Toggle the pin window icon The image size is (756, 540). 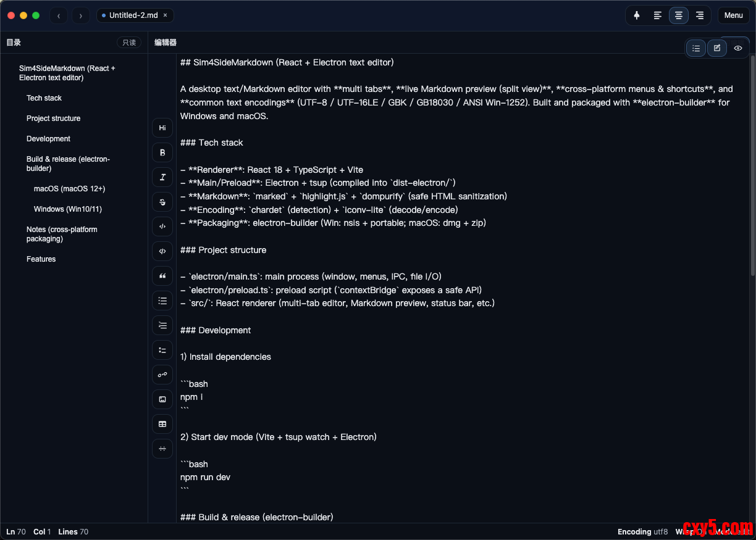(637, 15)
